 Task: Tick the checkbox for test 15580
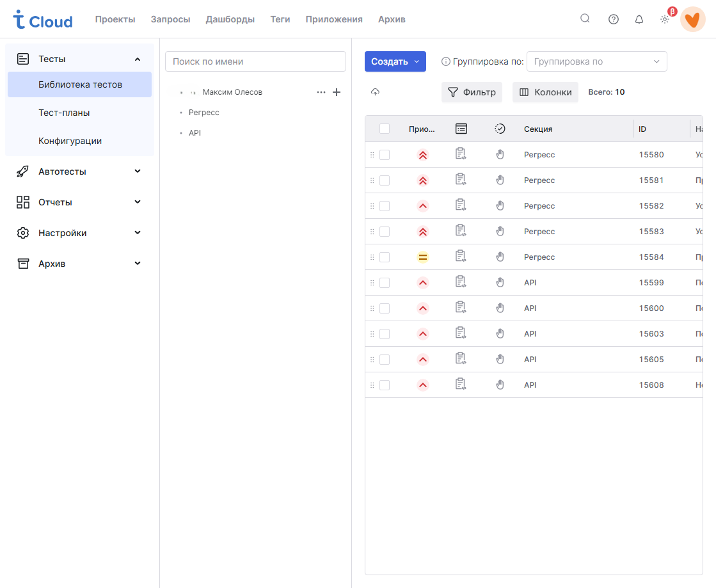click(x=385, y=155)
